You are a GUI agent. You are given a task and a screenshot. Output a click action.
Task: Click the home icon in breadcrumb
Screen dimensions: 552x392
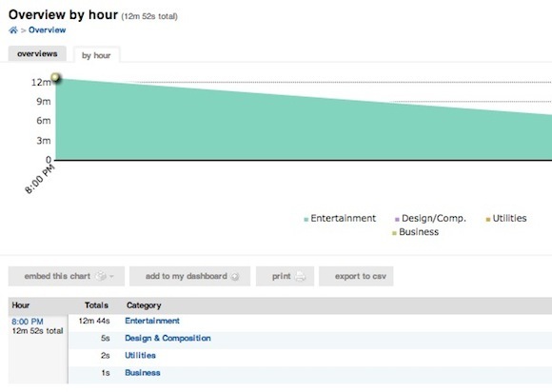(x=13, y=29)
